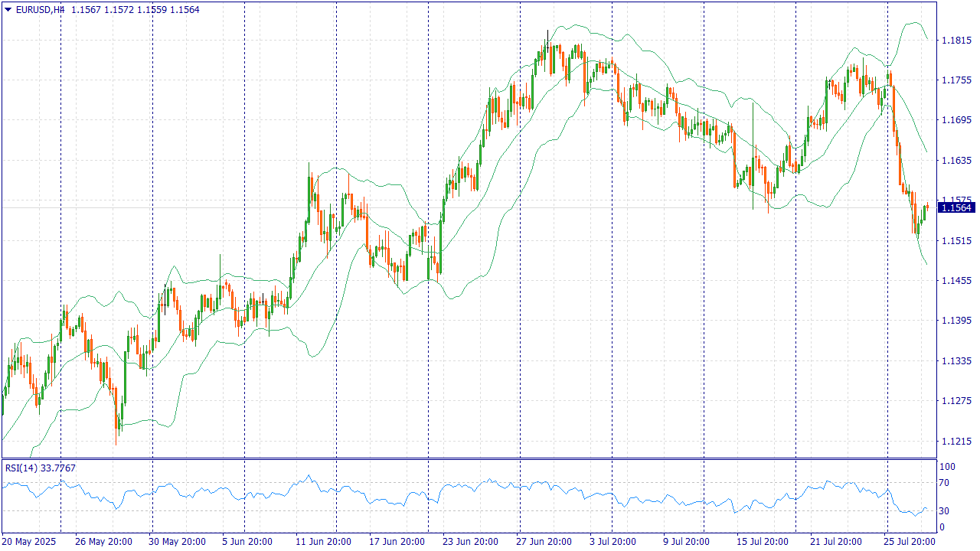Click the RSI 100 scale label

[946, 467]
